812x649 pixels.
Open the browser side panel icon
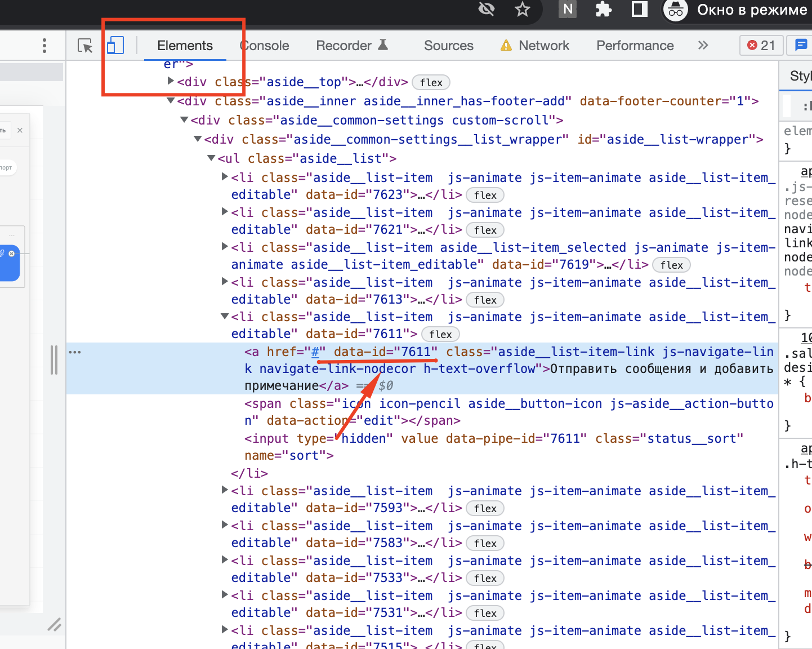(x=640, y=10)
